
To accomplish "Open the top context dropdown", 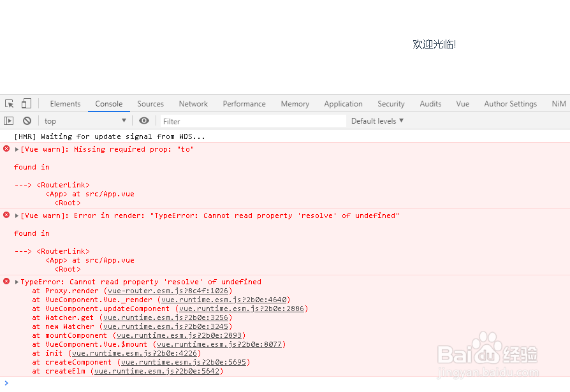I will [85, 121].
